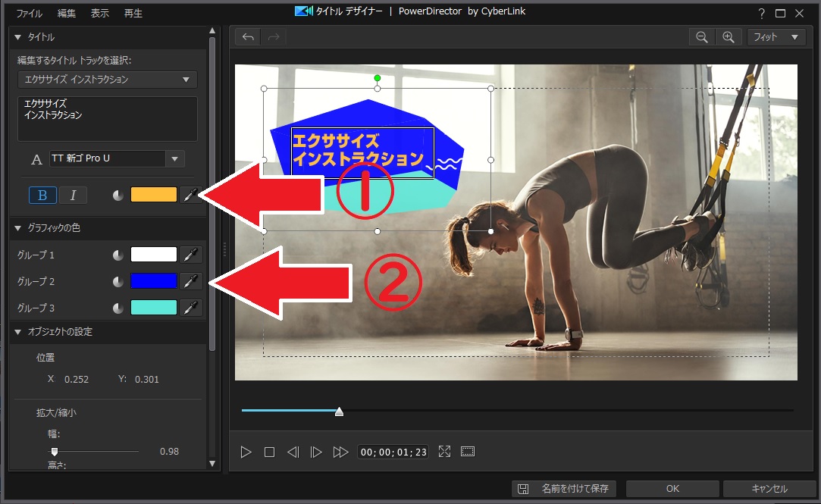Open the フィット zoom dropdown

click(776, 37)
